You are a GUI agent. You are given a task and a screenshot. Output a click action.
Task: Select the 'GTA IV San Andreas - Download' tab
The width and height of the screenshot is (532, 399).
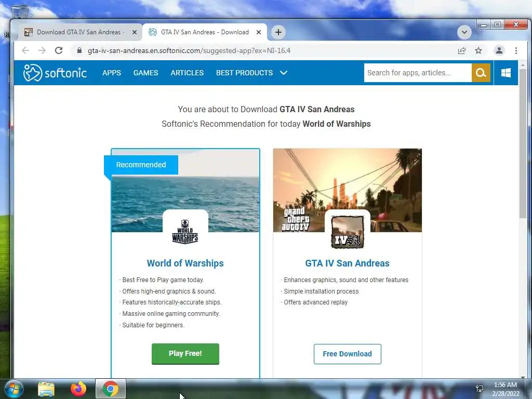coord(205,32)
